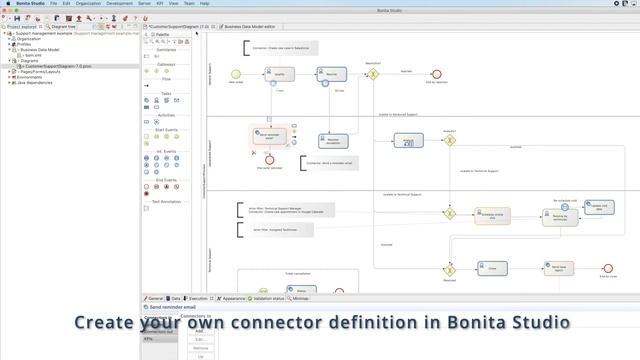This screenshot has height=360, width=640.
Task: Switch to the Data properties tab
Action: tap(173, 299)
